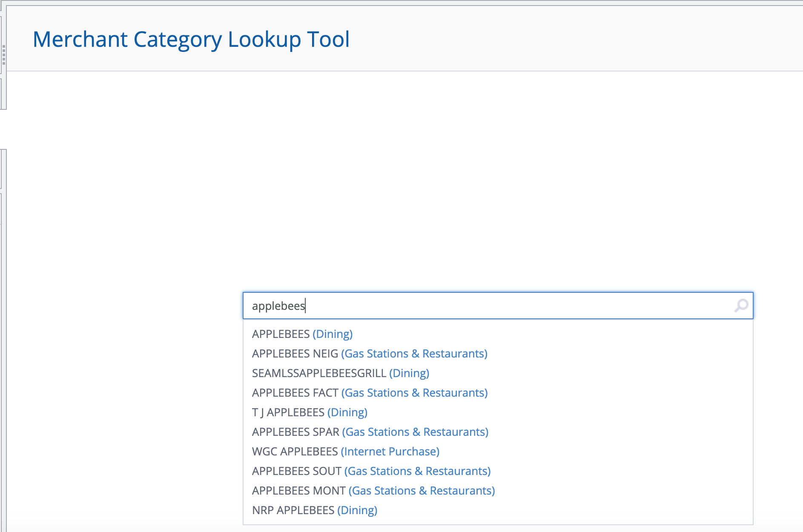
Task: Pick the SEAMLSSAPPLEBEESGRILL suggestion
Action: (319, 373)
